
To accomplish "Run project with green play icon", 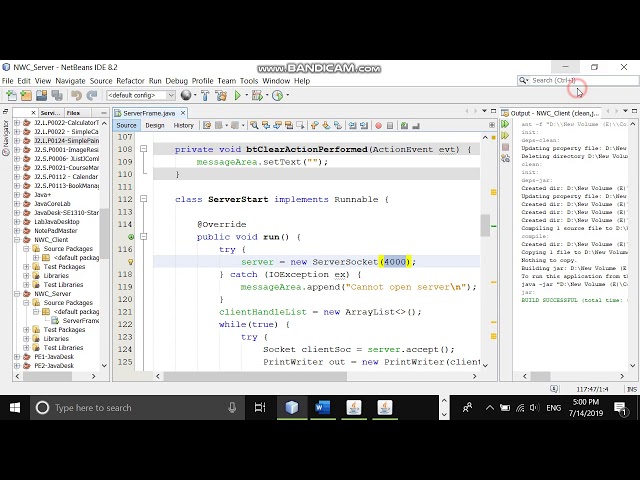I will [x=238, y=96].
